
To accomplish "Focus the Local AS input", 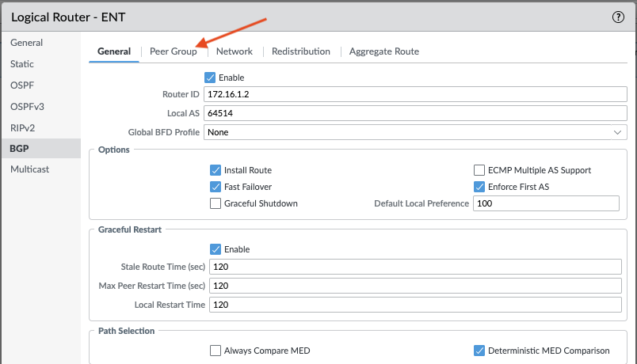I will (x=415, y=113).
